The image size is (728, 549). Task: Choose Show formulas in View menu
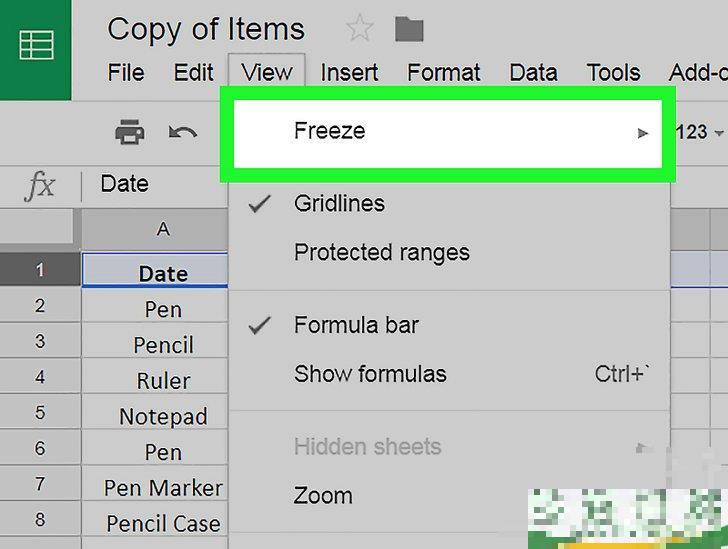click(x=370, y=374)
